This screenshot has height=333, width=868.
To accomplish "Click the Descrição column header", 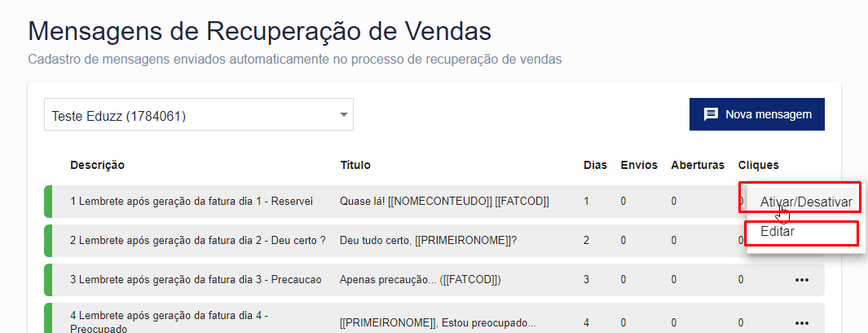I will [97, 165].
